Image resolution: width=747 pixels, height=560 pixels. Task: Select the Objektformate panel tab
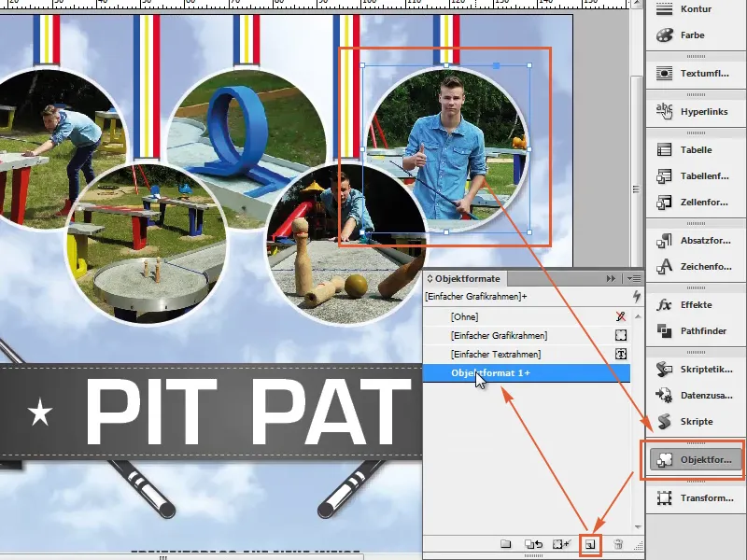click(467, 278)
